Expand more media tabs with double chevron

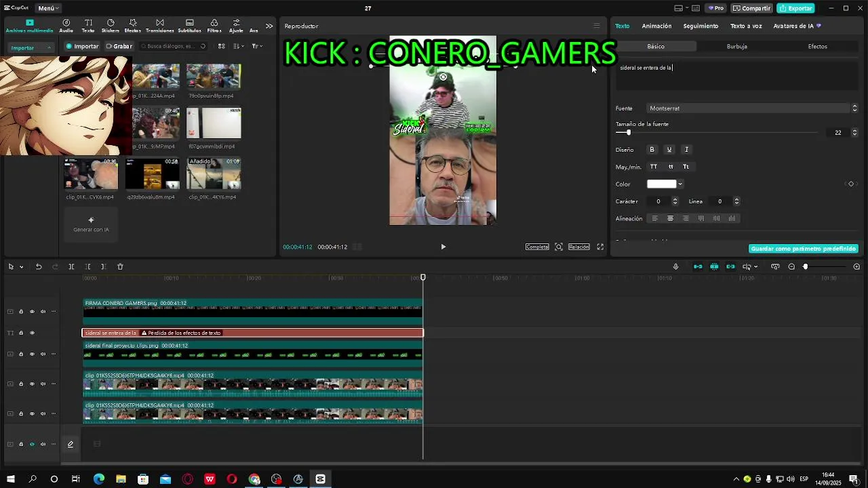(269, 26)
